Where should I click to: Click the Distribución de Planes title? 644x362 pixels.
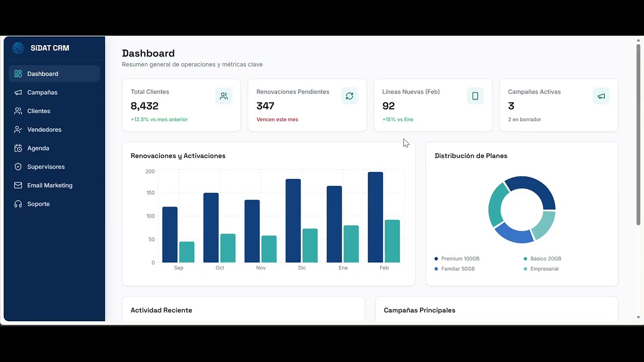click(x=471, y=156)
